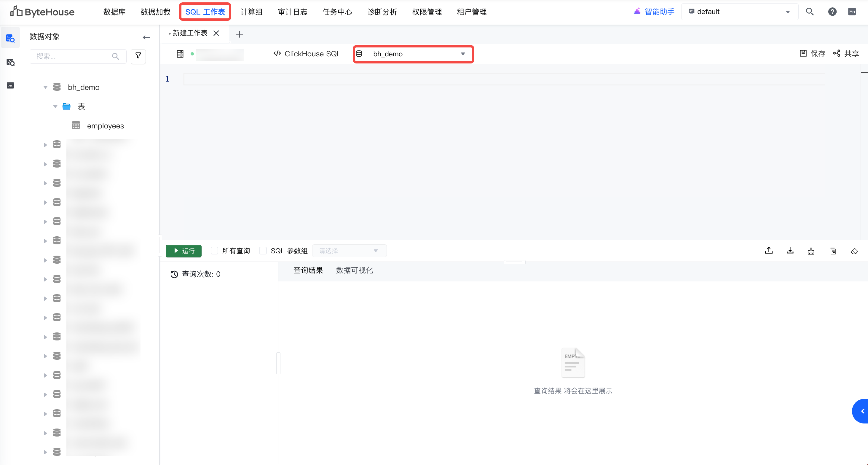Enable the SQL 参数组 checkbox
The height and width of the screenshot is (465, 868).
coord(263,251)
